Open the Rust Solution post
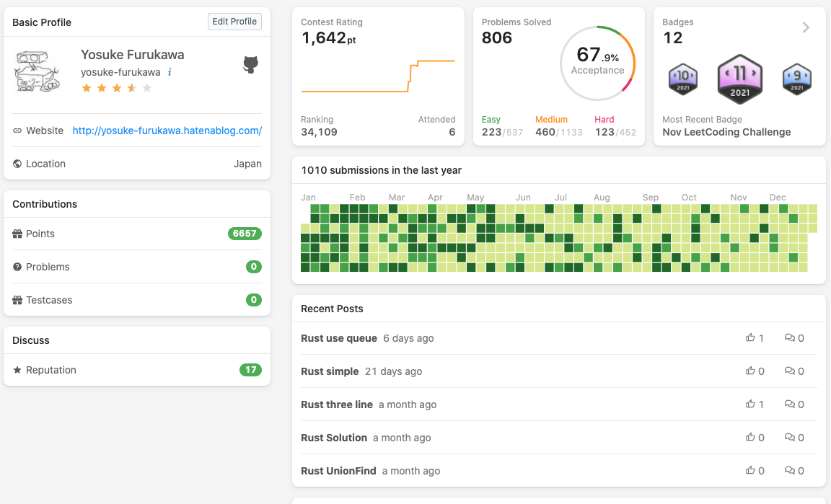The image size is (831, 504). coord(334,438)
